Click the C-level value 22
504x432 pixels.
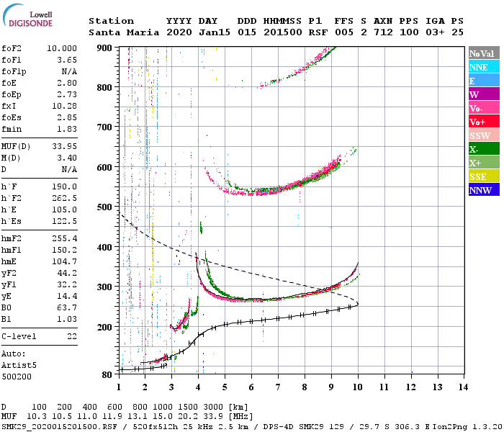coord(72,336)
